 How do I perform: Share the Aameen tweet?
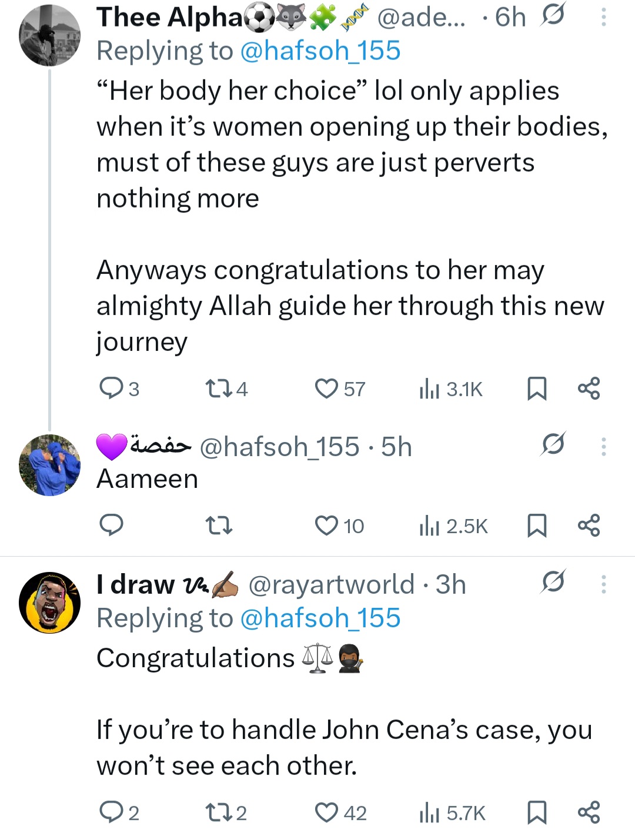tap(589, 525)
